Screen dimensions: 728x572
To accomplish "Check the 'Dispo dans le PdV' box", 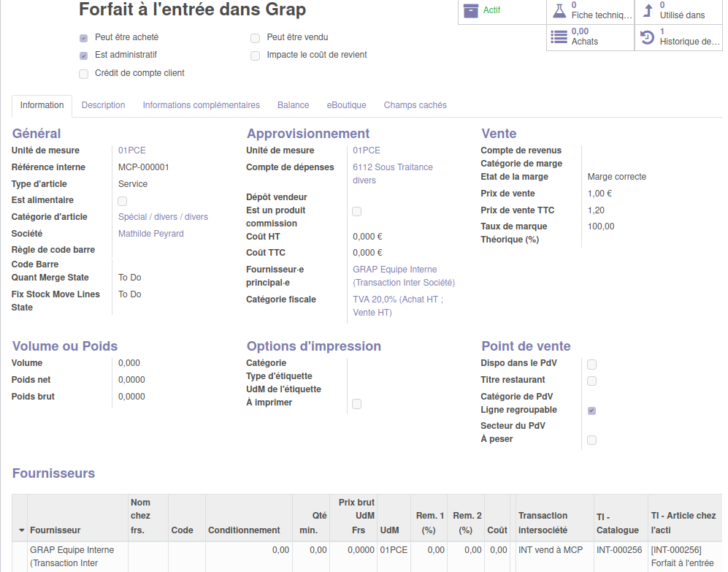I will (591, 364).
